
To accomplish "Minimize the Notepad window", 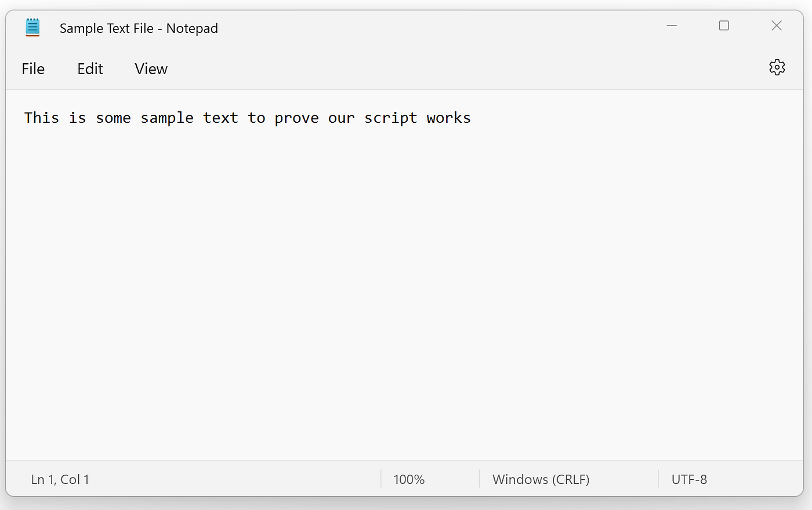I will (x=672, y=25).
